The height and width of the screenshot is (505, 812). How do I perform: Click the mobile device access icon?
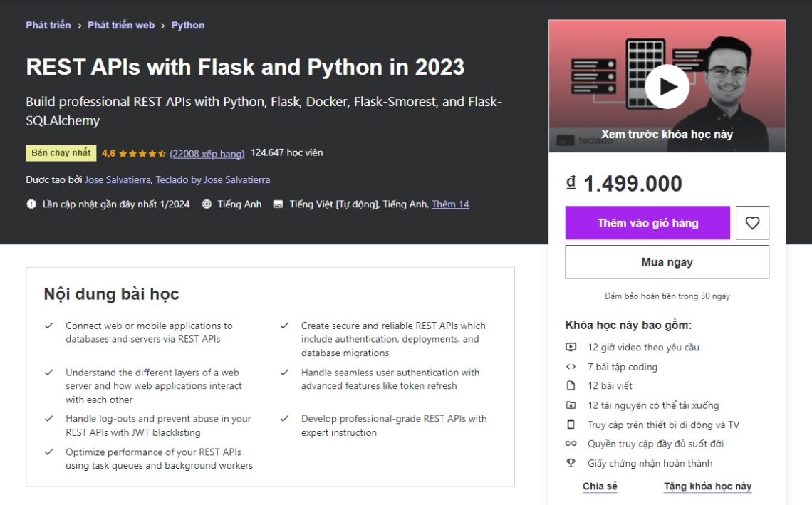click(571, 425)
